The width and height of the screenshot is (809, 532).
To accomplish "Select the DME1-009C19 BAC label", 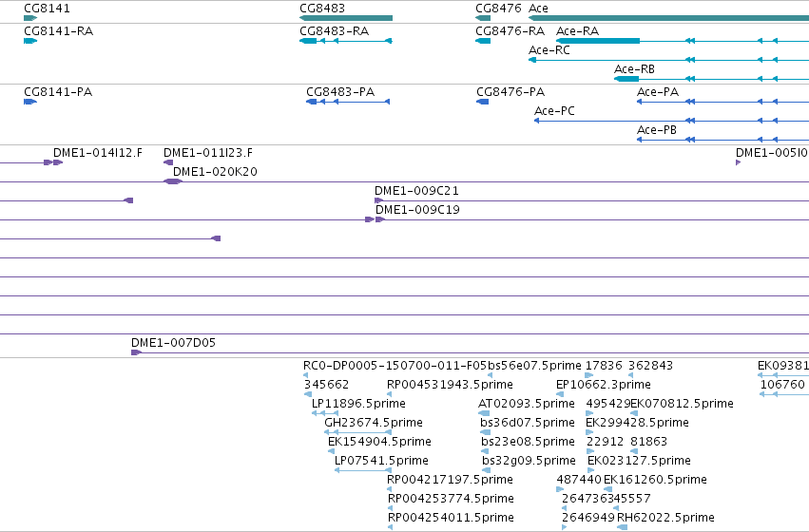I will point(417,210).
